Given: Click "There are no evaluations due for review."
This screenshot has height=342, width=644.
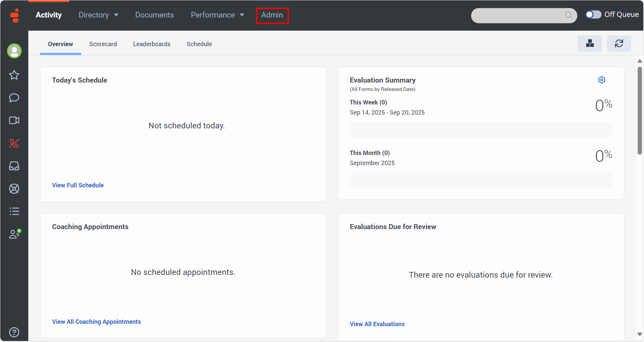Looking at the screenshot, I should click(x=481, y=275).
